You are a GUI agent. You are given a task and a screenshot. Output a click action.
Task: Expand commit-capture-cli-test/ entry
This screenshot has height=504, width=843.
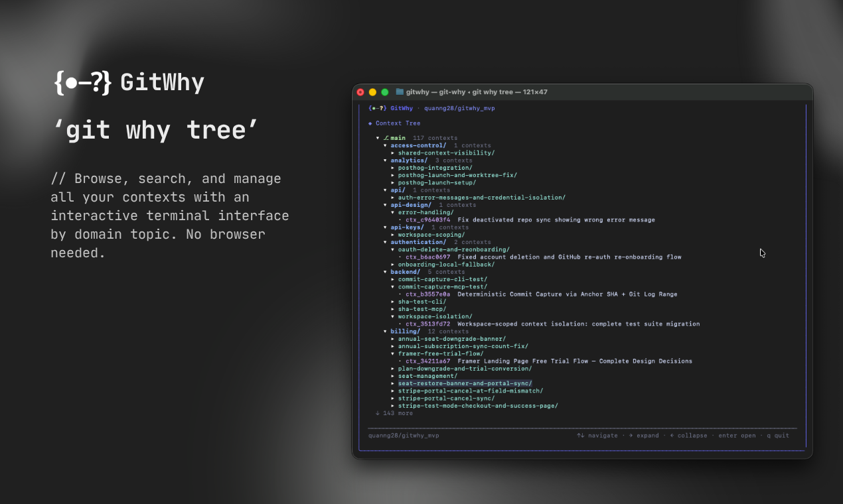tap(439, 279)
